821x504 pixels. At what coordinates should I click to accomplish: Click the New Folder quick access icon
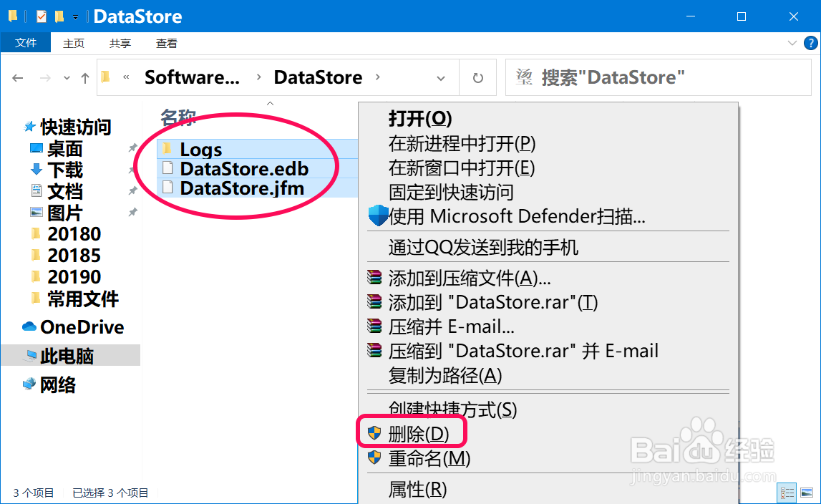59,16
